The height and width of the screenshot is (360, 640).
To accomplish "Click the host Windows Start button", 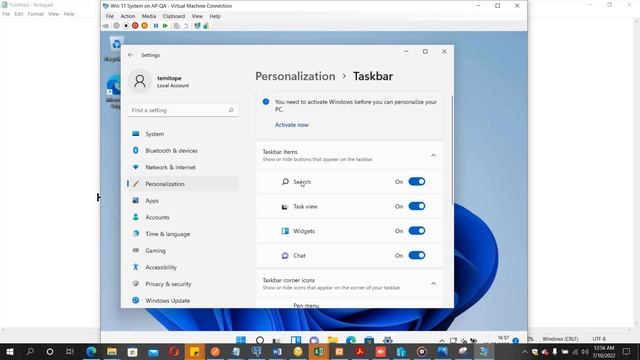I will 10,351.
